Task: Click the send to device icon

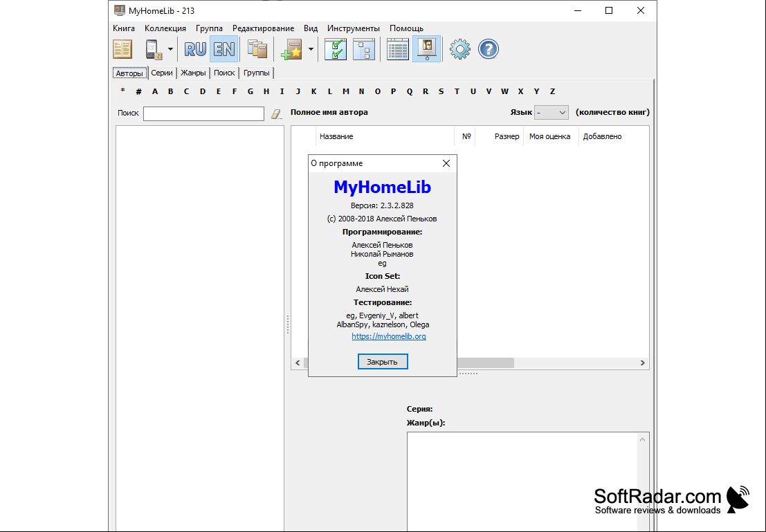Action: pos(154,49)
